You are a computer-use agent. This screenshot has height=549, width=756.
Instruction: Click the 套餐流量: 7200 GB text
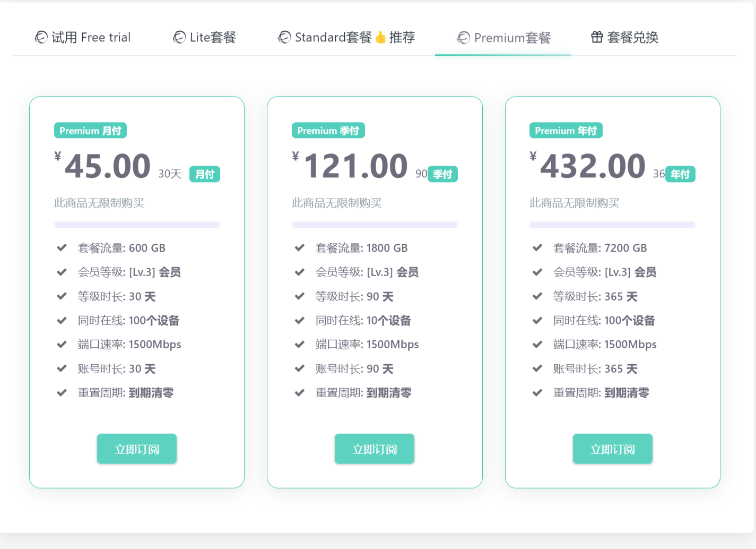pyautogui.click(x=600, y=248)
